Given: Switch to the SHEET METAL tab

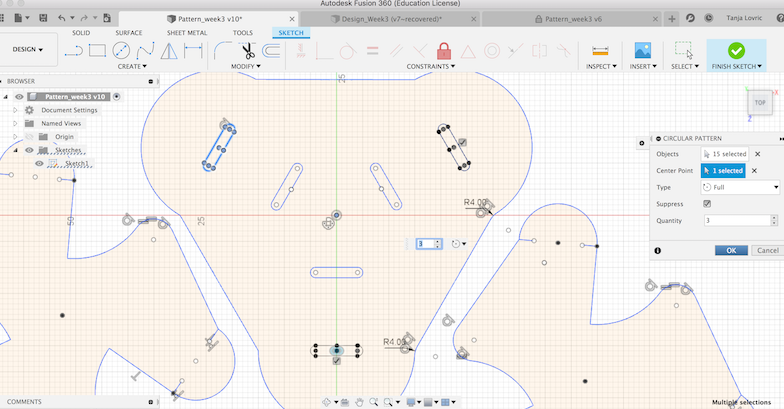Looking at the screenshot, I should [x=186, y=33].
